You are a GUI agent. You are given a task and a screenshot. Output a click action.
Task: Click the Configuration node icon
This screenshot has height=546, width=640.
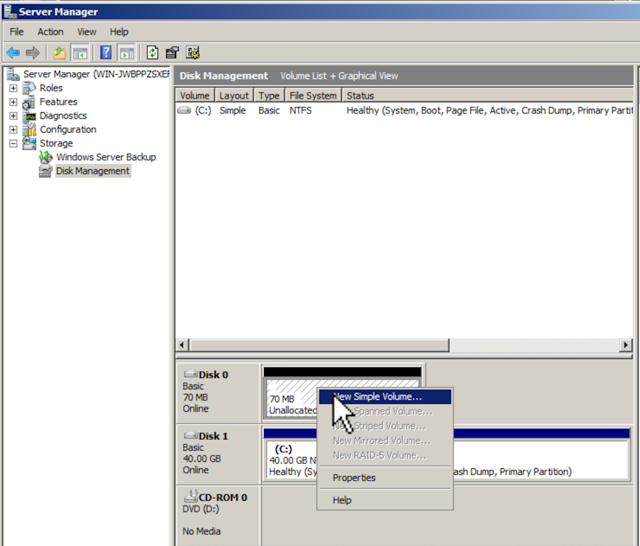click(29, 129)
